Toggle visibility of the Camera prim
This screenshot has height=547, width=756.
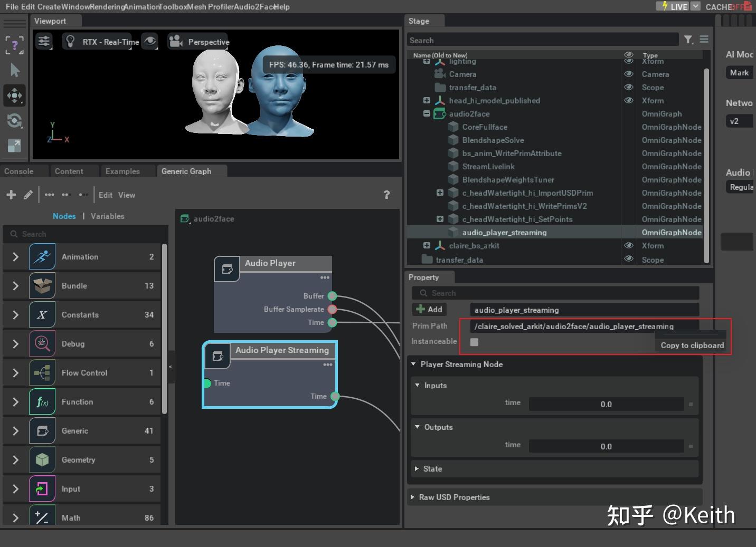[628, 74]
